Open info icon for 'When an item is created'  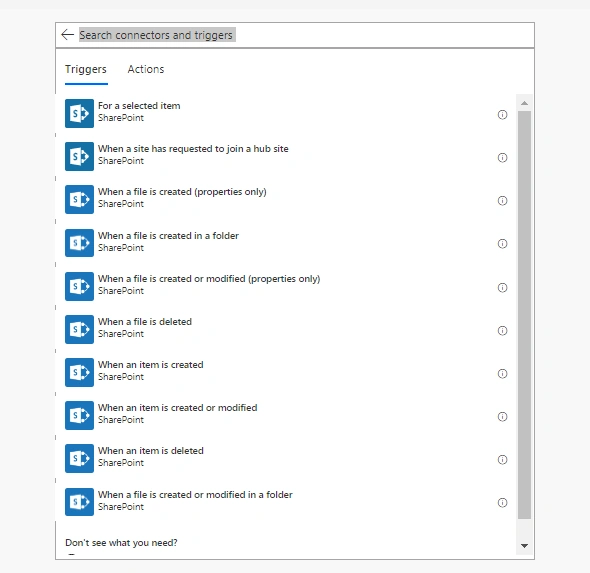pos(502,373)
